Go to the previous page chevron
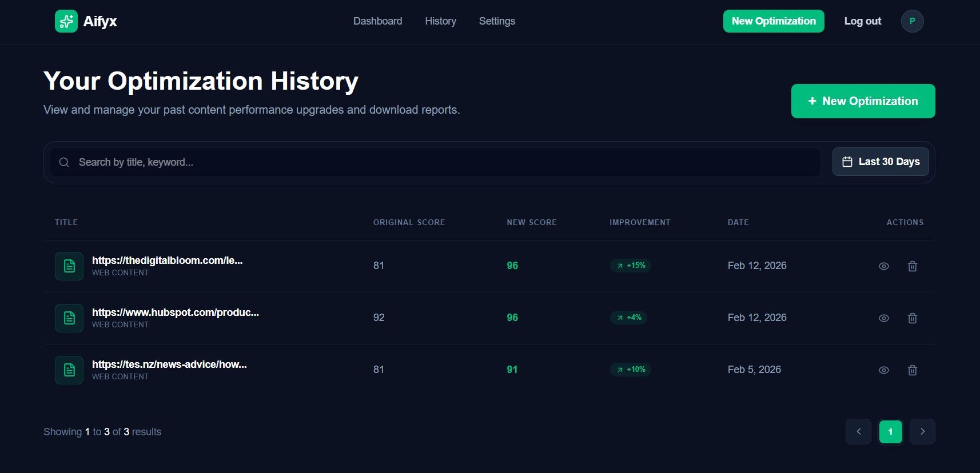This screenshot has width=980, height=473. tap(858, 432)
